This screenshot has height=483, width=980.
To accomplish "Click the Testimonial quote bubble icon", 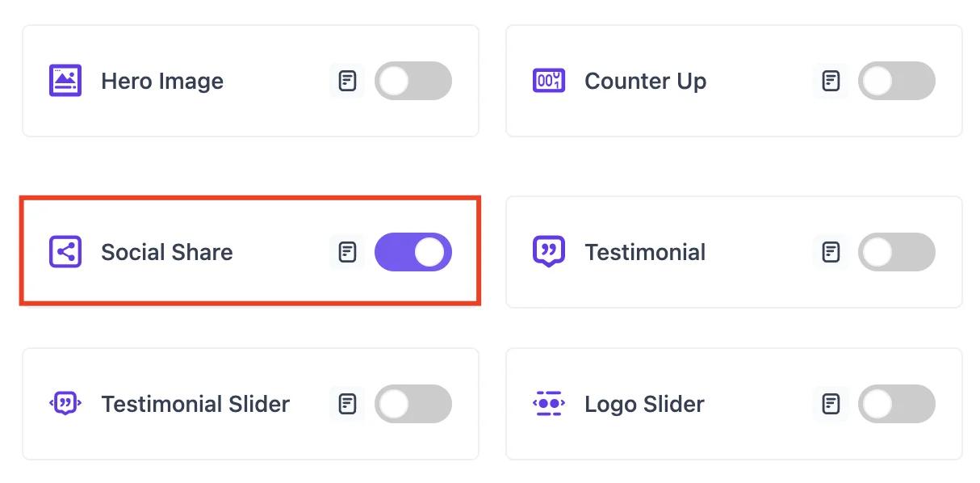I will point(548,252).
